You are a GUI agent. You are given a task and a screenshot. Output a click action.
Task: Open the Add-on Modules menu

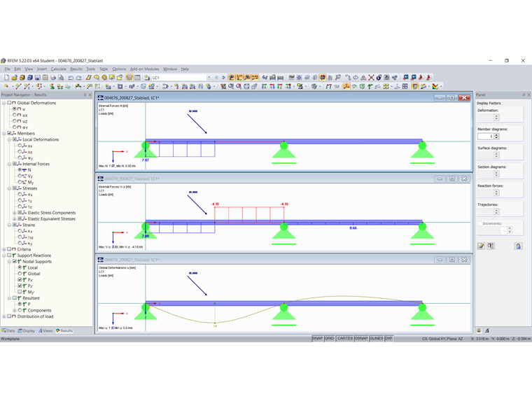[144, 69]
